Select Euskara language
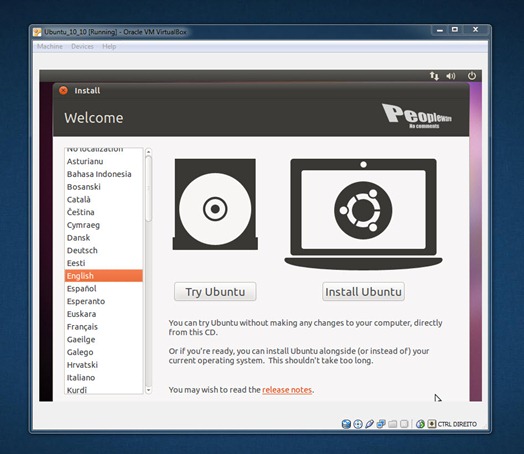 pyautogui.click(x=104, y=314)
